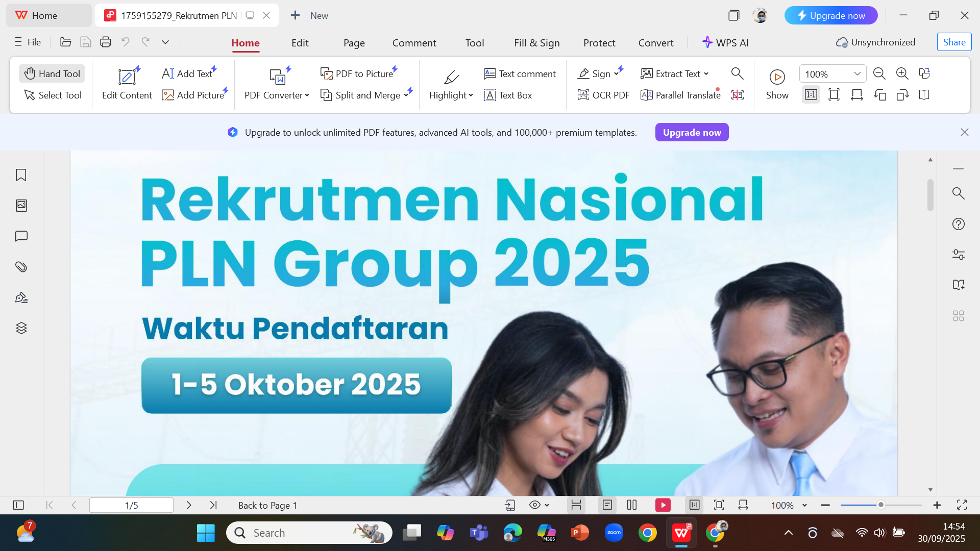Toggle single page view in status bar
This screenshot has width=980, height=551.
click(x=607, y=505)
